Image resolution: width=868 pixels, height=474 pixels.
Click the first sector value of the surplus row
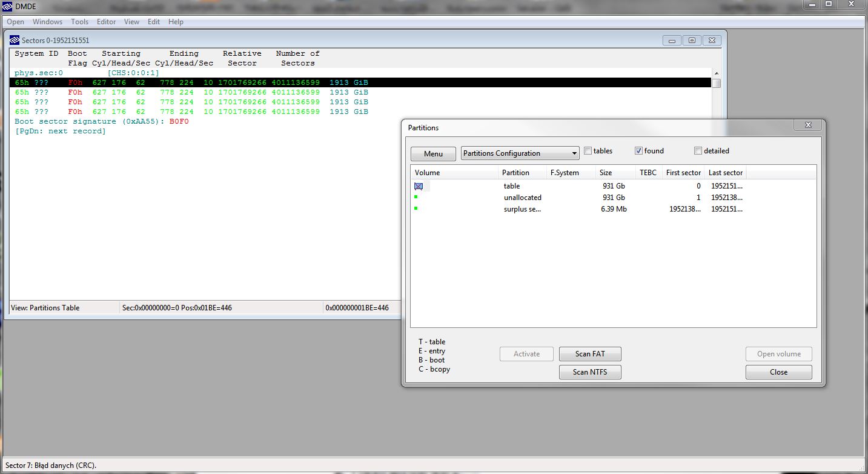(x=685, y=209)
